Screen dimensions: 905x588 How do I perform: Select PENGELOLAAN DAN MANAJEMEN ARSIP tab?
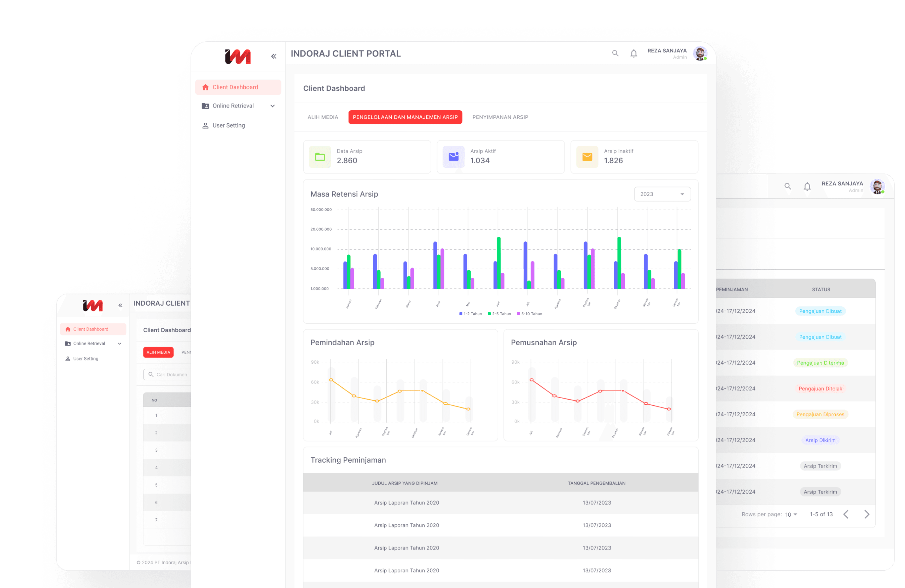tap(405, 117)
